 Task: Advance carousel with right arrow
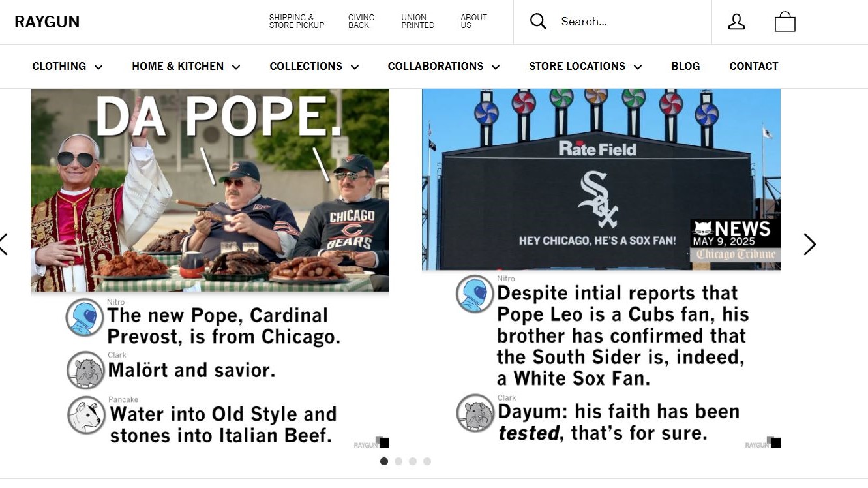point(810,244)
